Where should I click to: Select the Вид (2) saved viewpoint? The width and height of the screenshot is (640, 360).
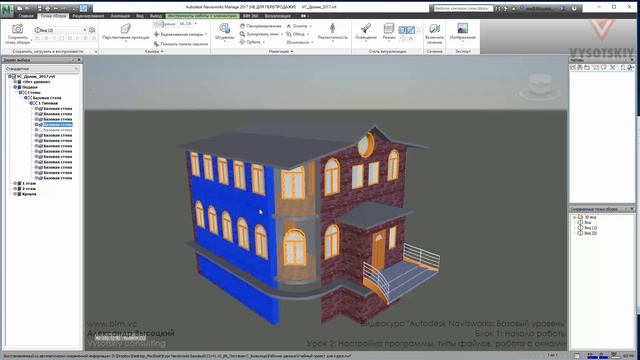click(591, 233)
